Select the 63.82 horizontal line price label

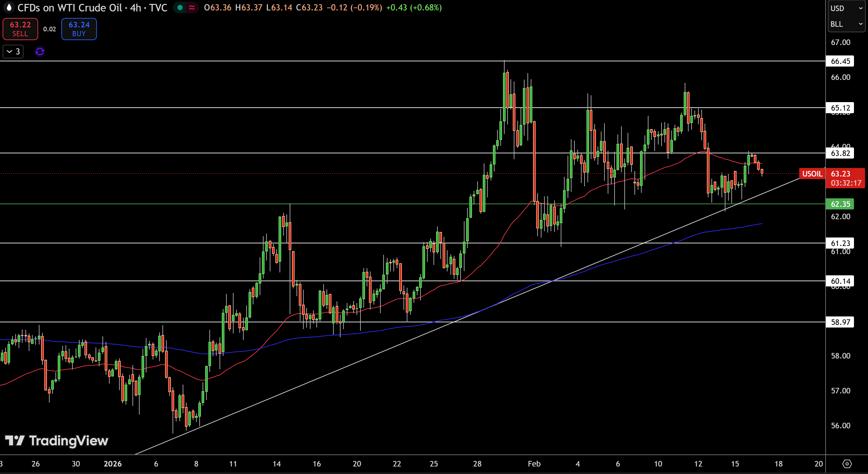[x=840, y=153]
